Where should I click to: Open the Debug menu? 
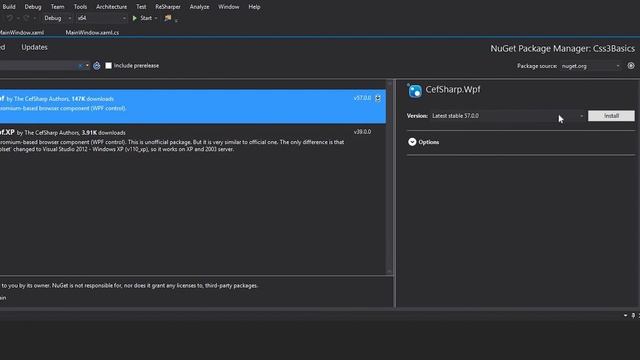(33, 7)
